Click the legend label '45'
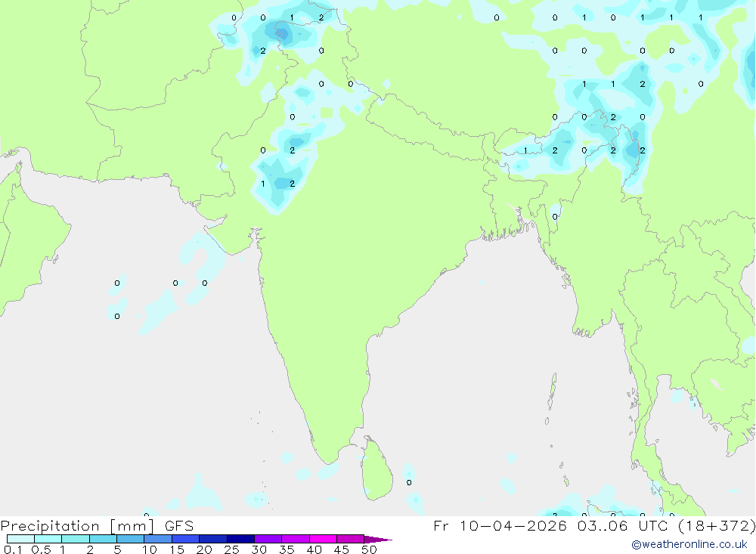The width and height of the screenshot is (756, 554). click(x=342, y=549)
